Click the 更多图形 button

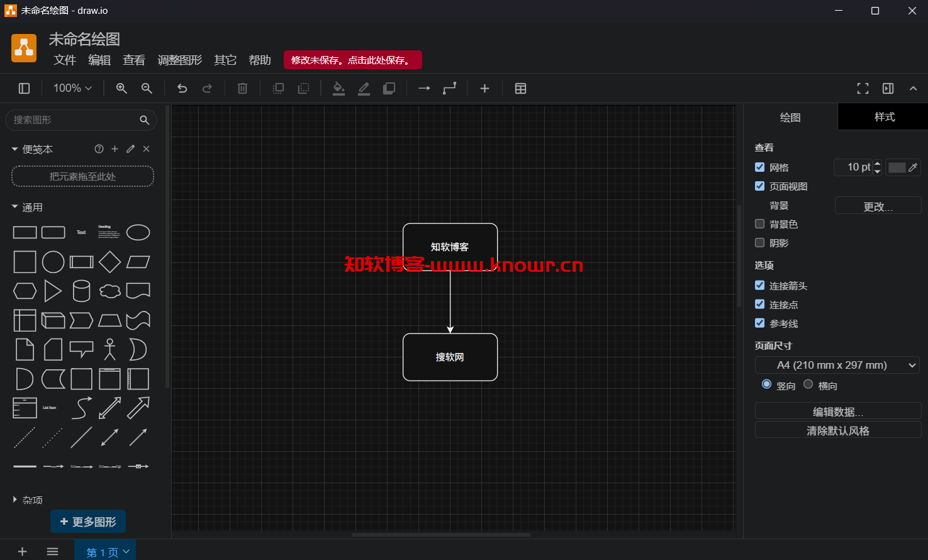tap(88, 522)
